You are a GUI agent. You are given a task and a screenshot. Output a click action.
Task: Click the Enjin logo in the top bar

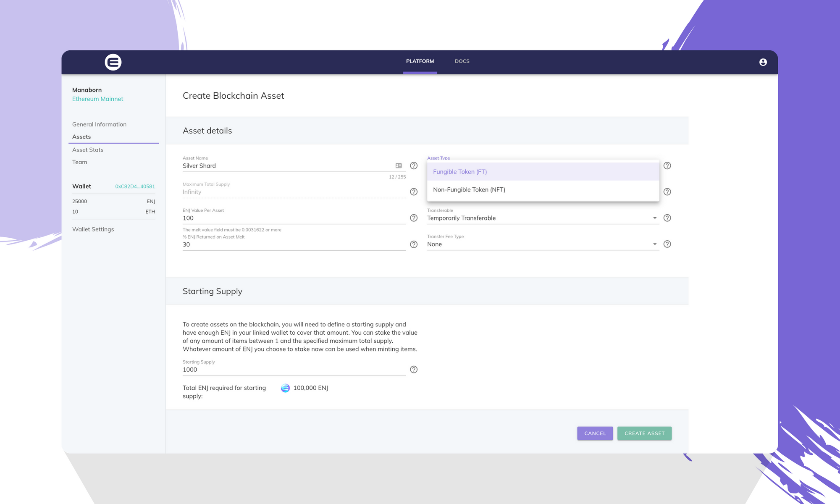coord(113,62)
